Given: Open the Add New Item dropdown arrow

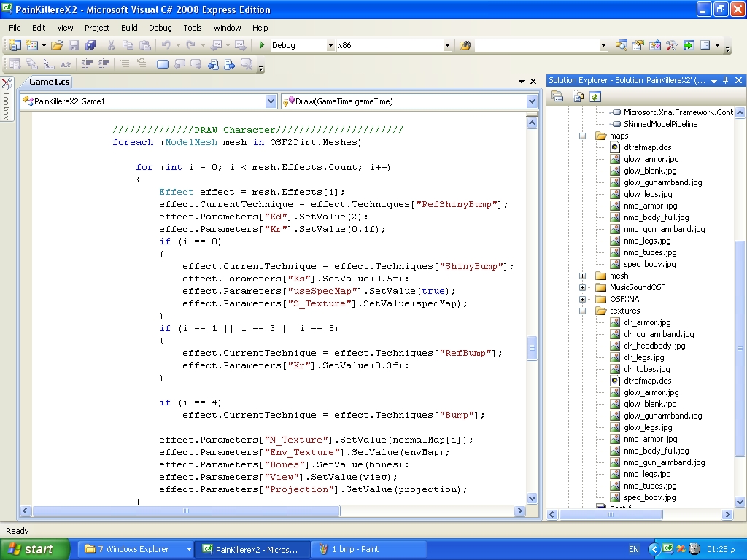Looking at the screenshot, I should 44,45.
